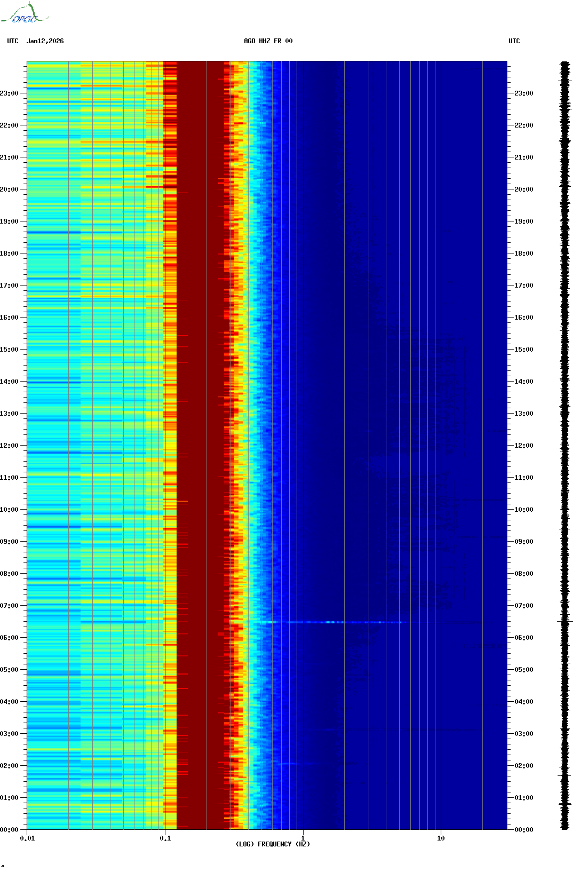This screenshot has width=588, height=872.
Task: Click the 15:00 label on right axis
Action: click(524, 350)
